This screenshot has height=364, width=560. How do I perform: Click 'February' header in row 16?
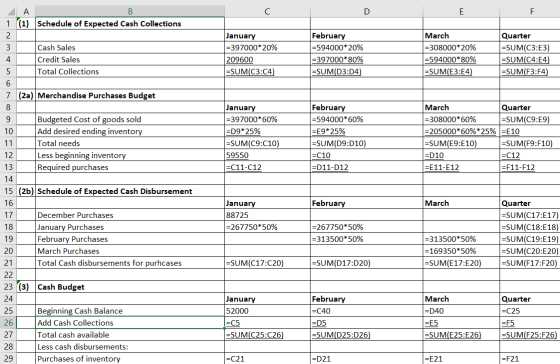367,203
